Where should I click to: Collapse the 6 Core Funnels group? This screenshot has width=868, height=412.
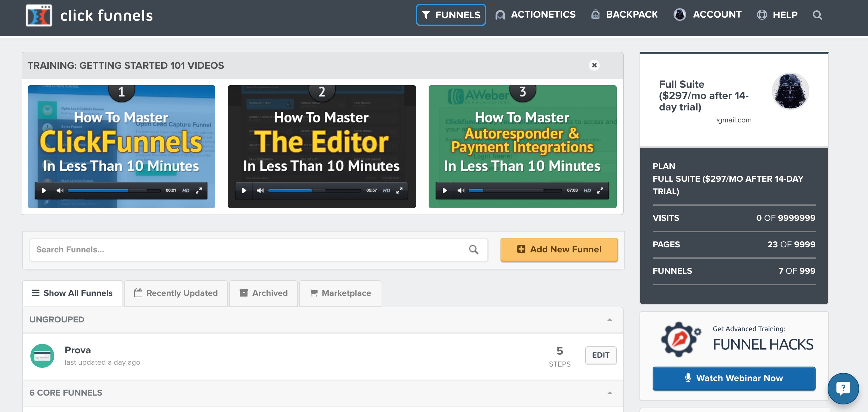(x=609, y=393)
